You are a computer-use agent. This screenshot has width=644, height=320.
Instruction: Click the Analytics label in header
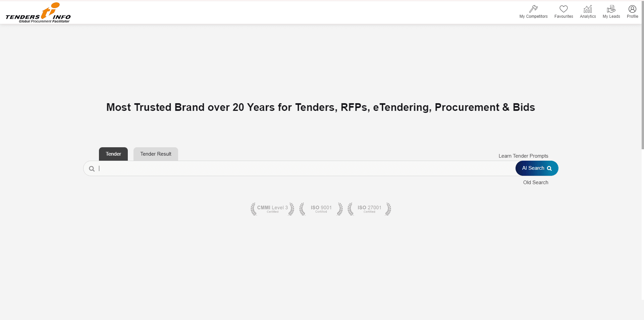coord(588,16)
